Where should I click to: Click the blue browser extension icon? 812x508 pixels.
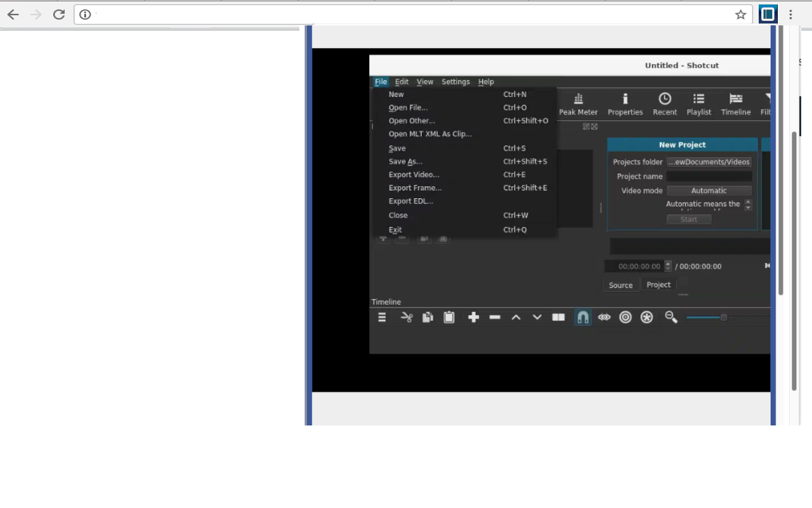click(768, 14)
